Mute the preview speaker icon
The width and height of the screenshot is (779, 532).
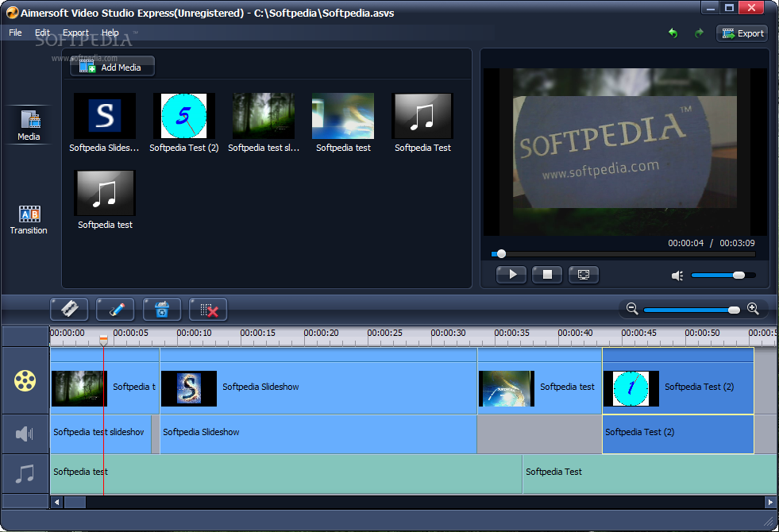pos(677,276)
